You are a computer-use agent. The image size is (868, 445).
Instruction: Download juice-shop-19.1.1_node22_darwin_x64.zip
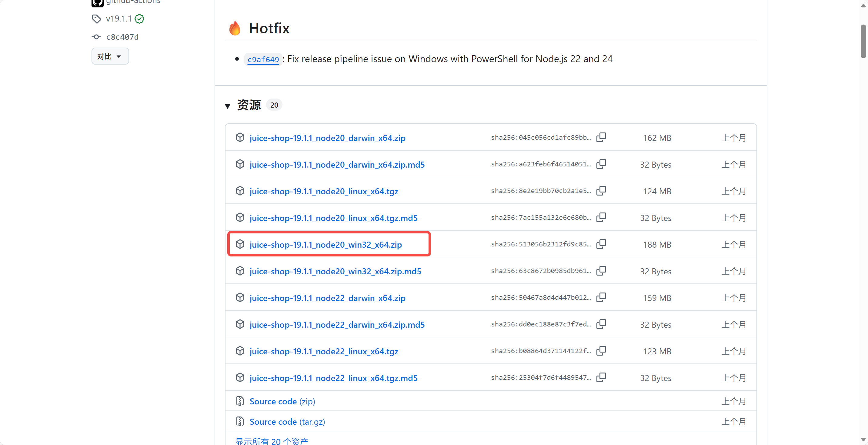[x=327, y=298]
